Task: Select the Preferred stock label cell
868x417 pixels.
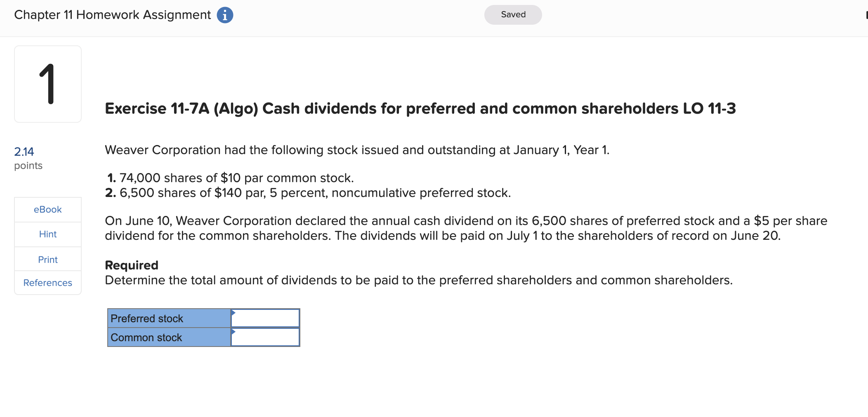Action: [x=169, y=318]
